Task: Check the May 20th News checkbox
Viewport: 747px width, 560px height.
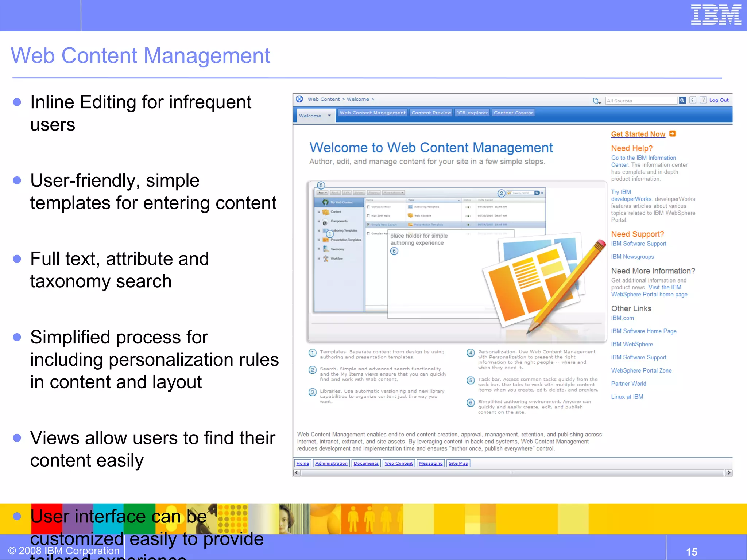Action: [368, 215]
